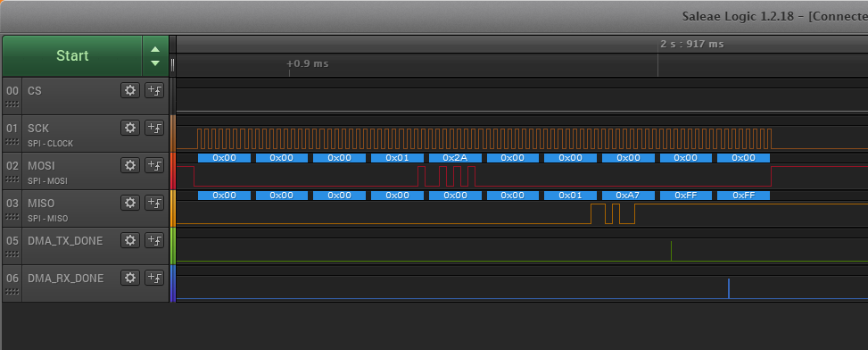The image size is (868, 350).
Task: Toggle trigger on MOSI channel
Action: tap(154, 165)
